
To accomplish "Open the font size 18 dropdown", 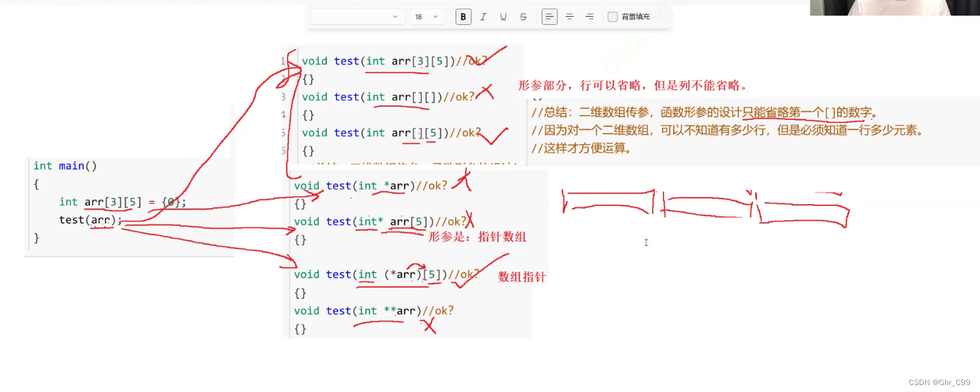I will pos(427,17).
